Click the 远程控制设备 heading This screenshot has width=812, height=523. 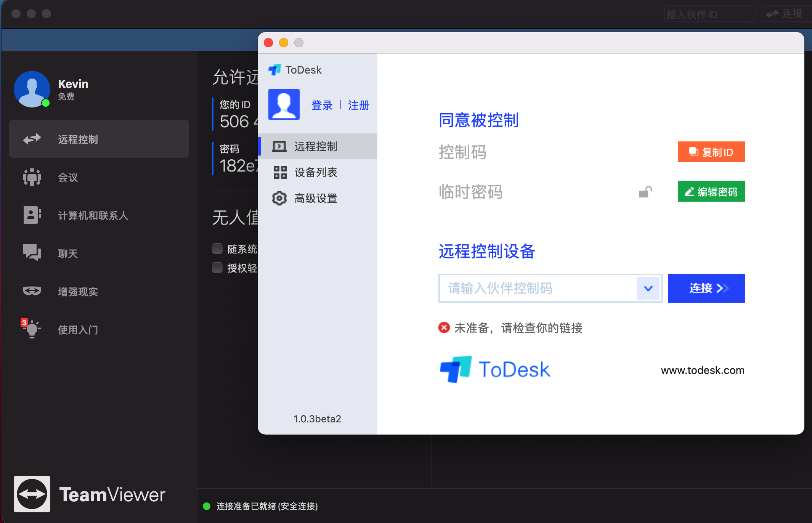pyautogui.click(x=487, y=251)
